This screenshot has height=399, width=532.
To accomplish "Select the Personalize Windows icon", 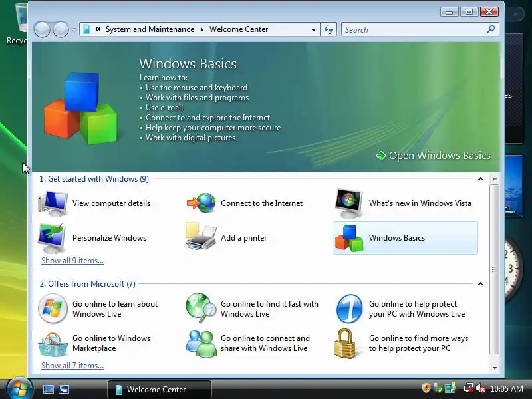I will (52, 238).
